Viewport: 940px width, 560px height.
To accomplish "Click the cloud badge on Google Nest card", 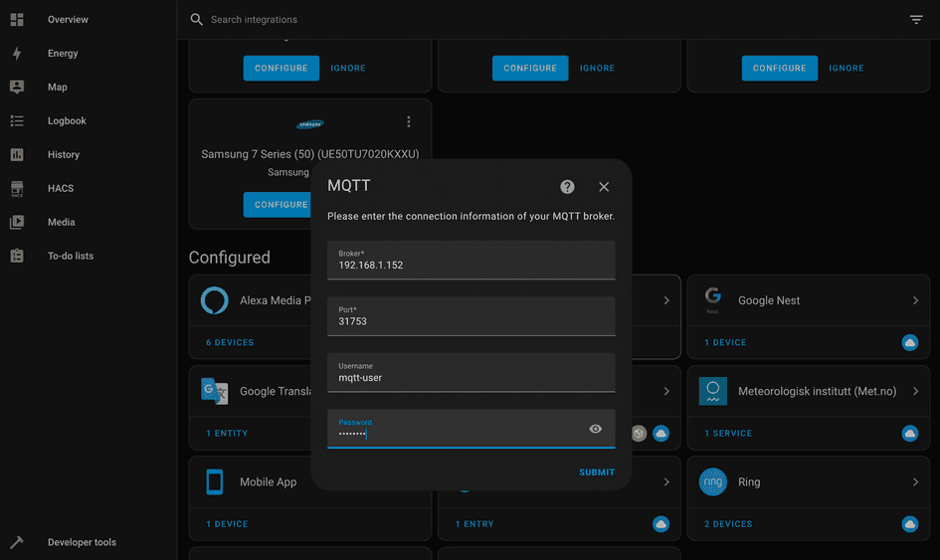I will click(x=910, y=342).
